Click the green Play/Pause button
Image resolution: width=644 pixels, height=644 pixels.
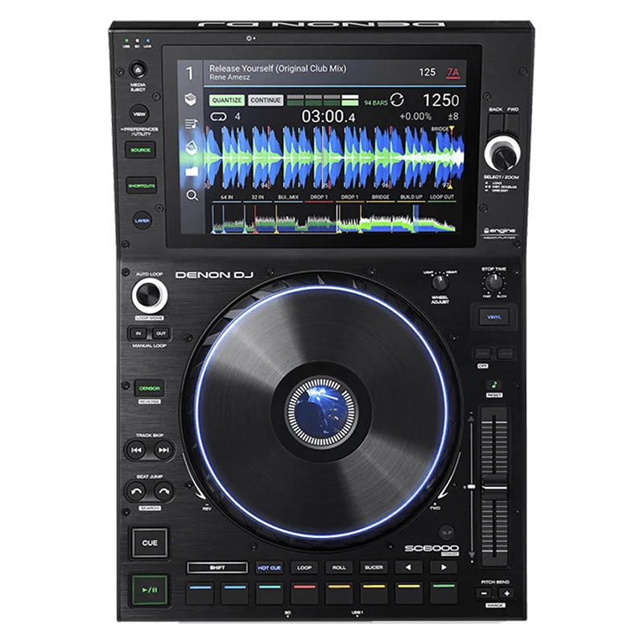click(x=150, y=590)
